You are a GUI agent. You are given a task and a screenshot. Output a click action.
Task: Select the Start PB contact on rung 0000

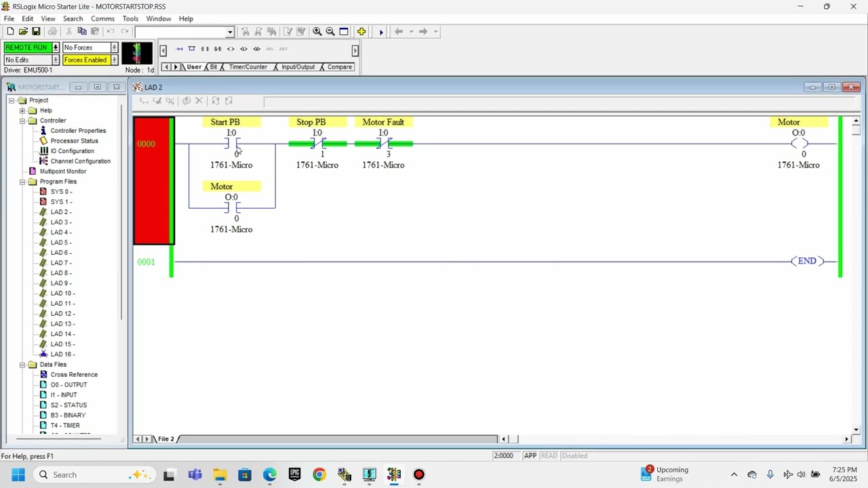(232, 143)
